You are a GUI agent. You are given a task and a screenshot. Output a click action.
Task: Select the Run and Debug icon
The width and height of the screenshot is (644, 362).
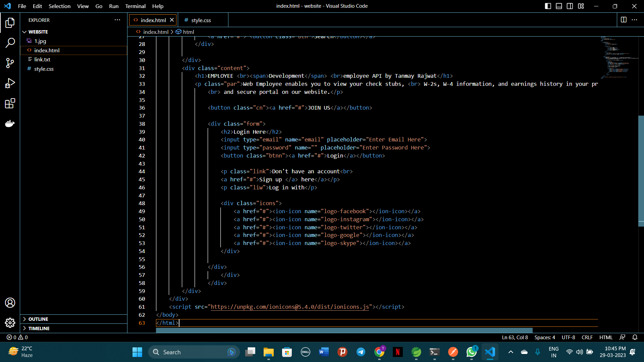10,83
